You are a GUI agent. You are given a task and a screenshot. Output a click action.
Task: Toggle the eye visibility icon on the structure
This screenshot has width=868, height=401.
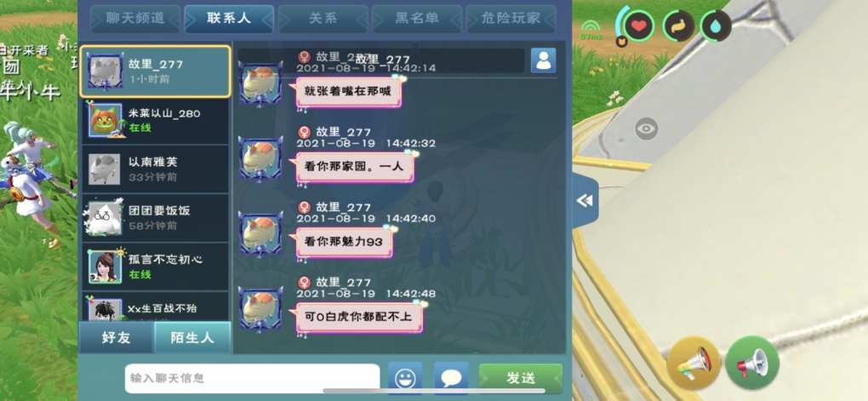point(646,129)
